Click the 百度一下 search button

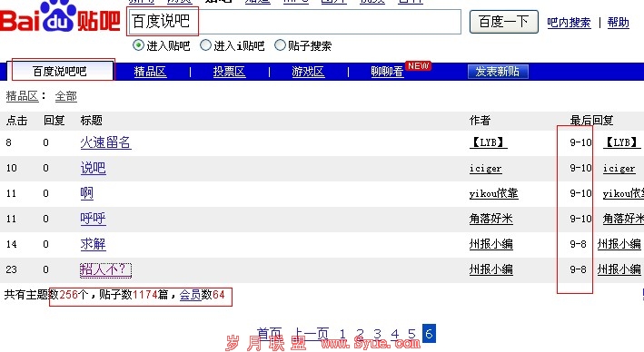tap(504, 22)
